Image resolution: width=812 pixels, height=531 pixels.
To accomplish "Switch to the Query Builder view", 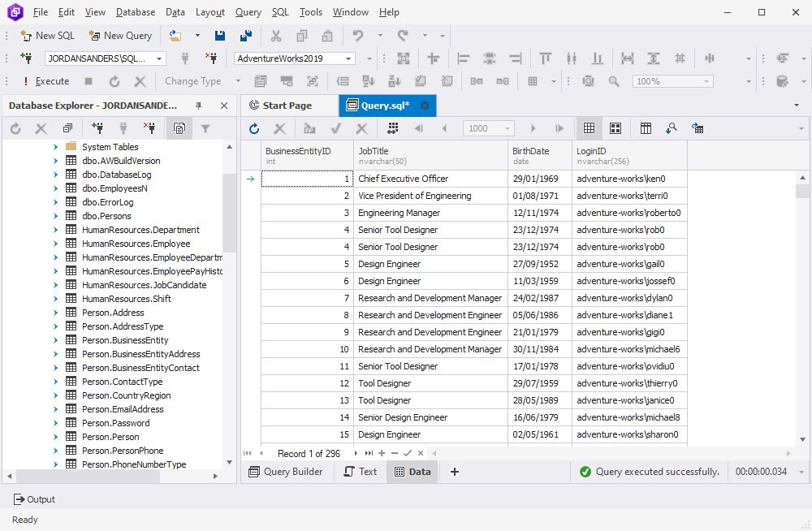I will [x=286, y=472].
